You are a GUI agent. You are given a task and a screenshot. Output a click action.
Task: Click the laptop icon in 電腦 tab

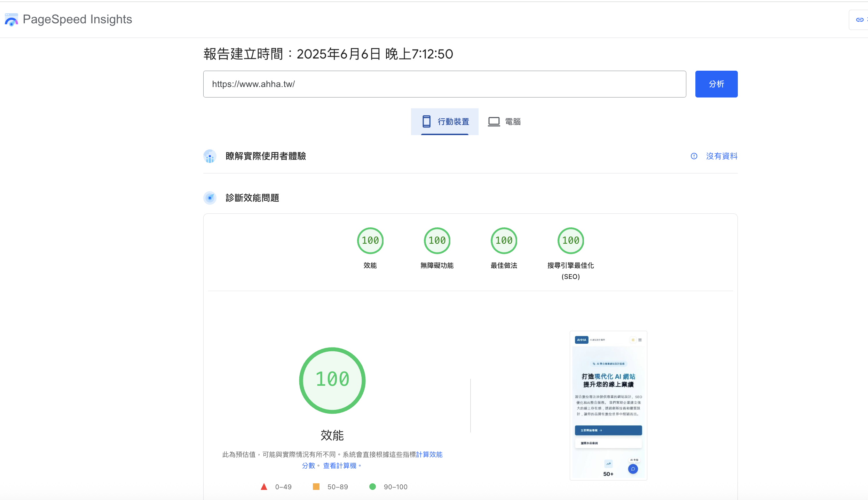pyautogui.click(x=494, y=122)
